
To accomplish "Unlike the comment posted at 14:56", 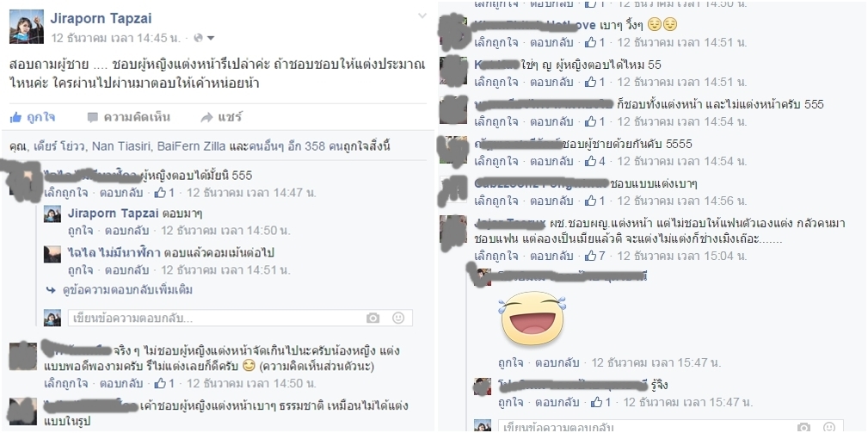I will click(496, 201).
